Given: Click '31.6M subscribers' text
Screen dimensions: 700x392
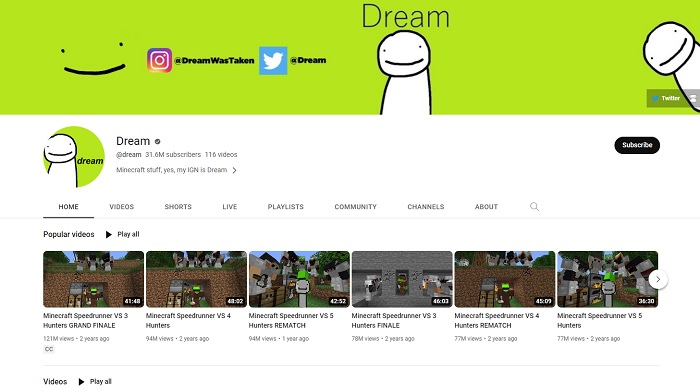Looking at the screenshot, I should [173, 154].
